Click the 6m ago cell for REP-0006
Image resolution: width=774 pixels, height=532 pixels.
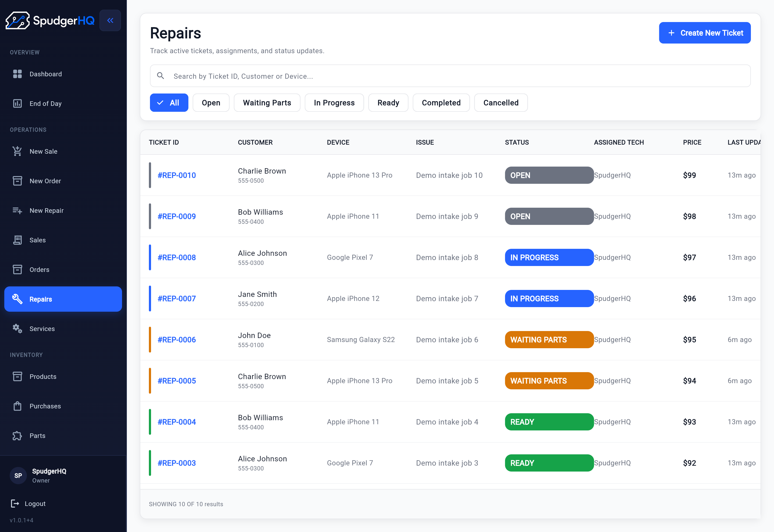739,340
